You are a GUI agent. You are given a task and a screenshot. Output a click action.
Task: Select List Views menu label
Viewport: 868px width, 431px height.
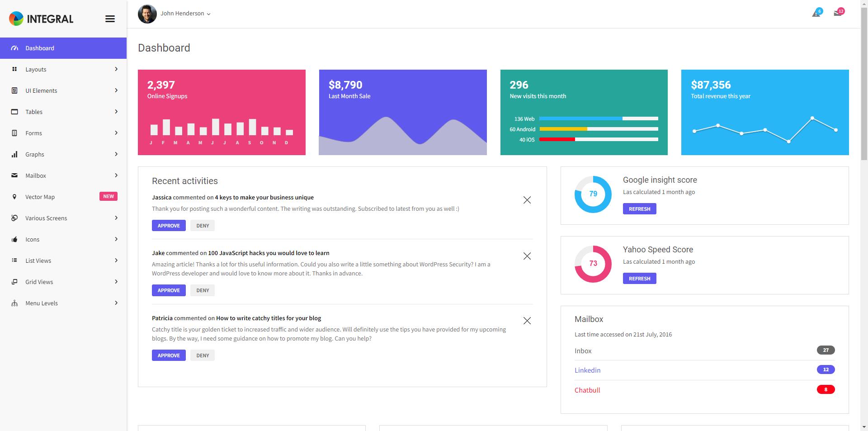point(38,260)
